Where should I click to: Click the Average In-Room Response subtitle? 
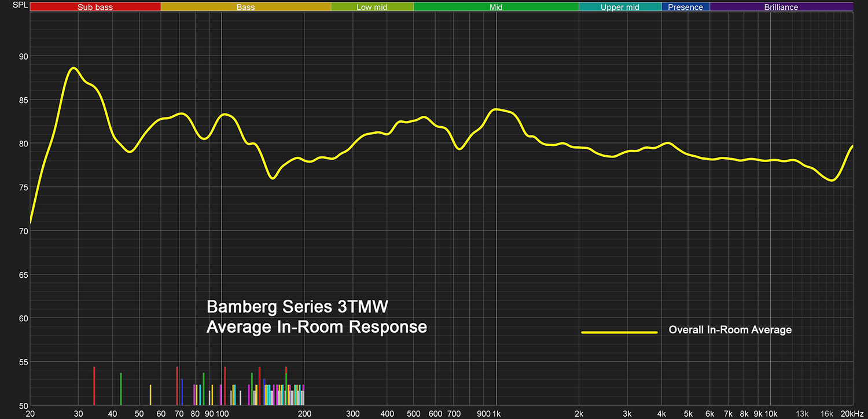pos(317,327)
